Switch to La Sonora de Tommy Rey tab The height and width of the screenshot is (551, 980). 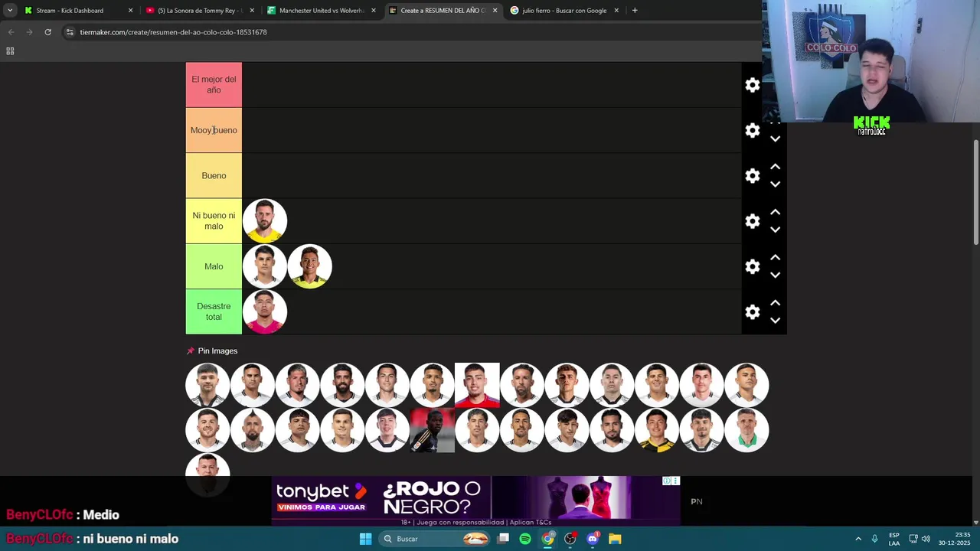coord(200,11)
